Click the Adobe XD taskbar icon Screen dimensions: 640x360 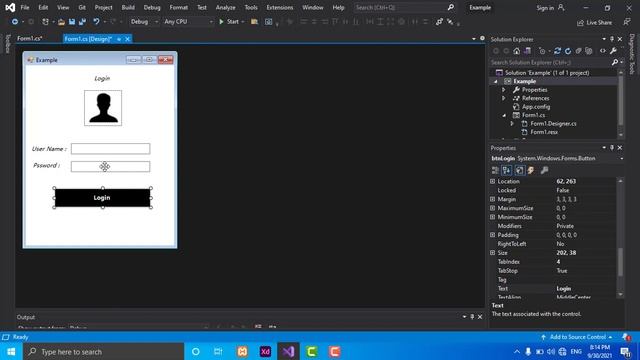pos(265,351)
